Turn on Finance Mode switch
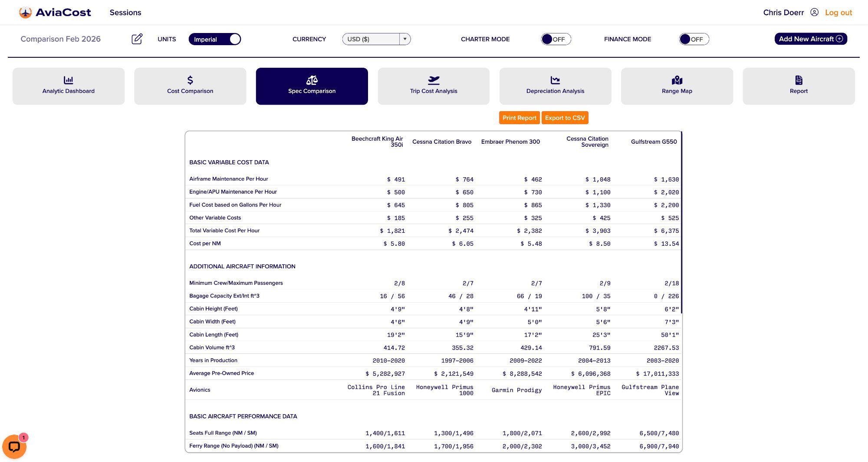 pyautogui.click(x=694, y=39)
